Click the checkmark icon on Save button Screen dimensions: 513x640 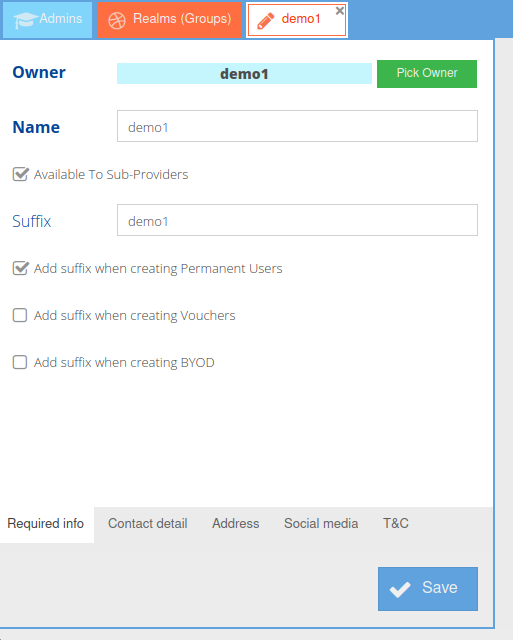tap(400, 589)
